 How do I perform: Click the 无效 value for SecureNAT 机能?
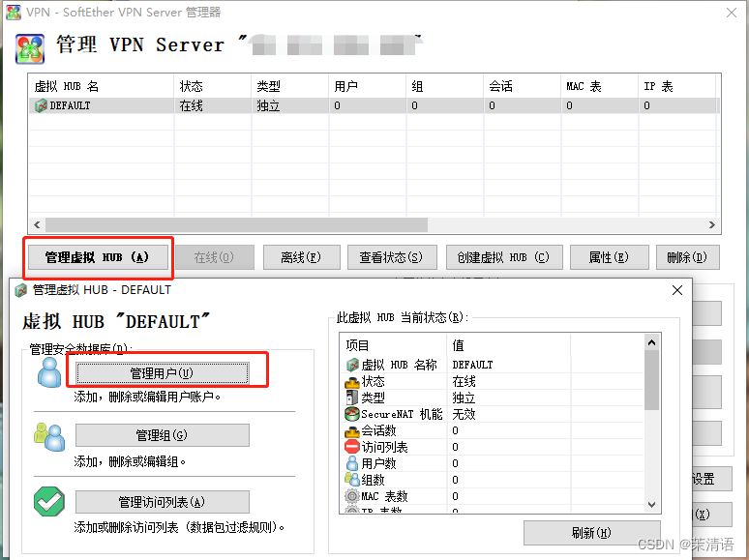pos(464,414)
